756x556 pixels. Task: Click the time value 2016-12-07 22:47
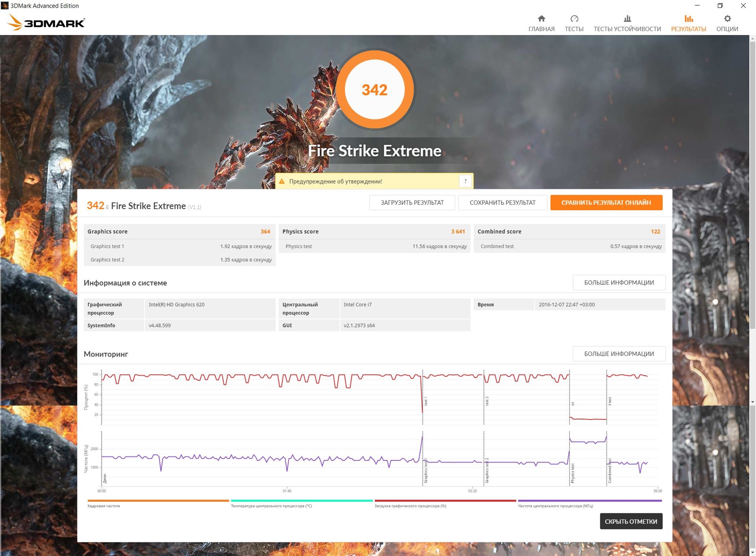coord(567,304)
